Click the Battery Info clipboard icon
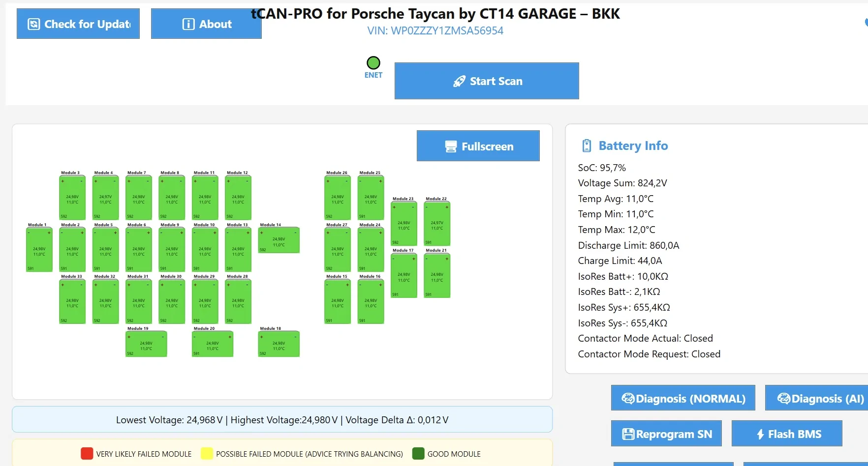The image size is (868, 466). click(587, 146)
